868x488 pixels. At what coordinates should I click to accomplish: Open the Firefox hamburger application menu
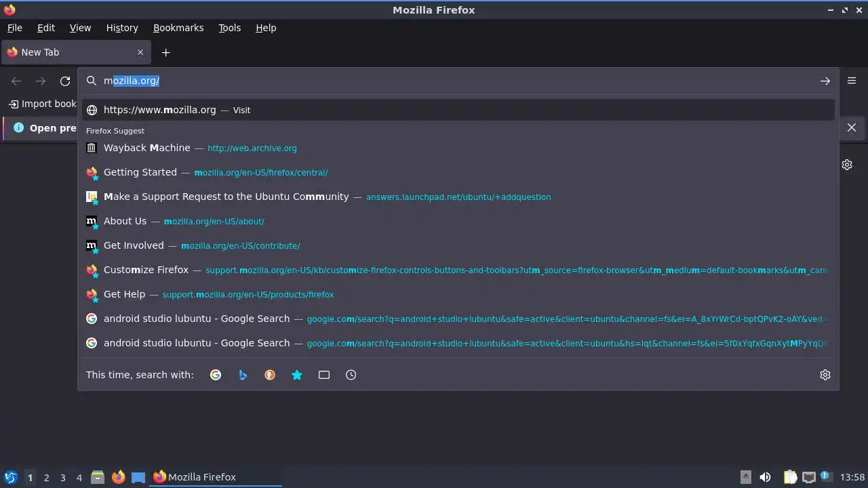click(852, 80)
